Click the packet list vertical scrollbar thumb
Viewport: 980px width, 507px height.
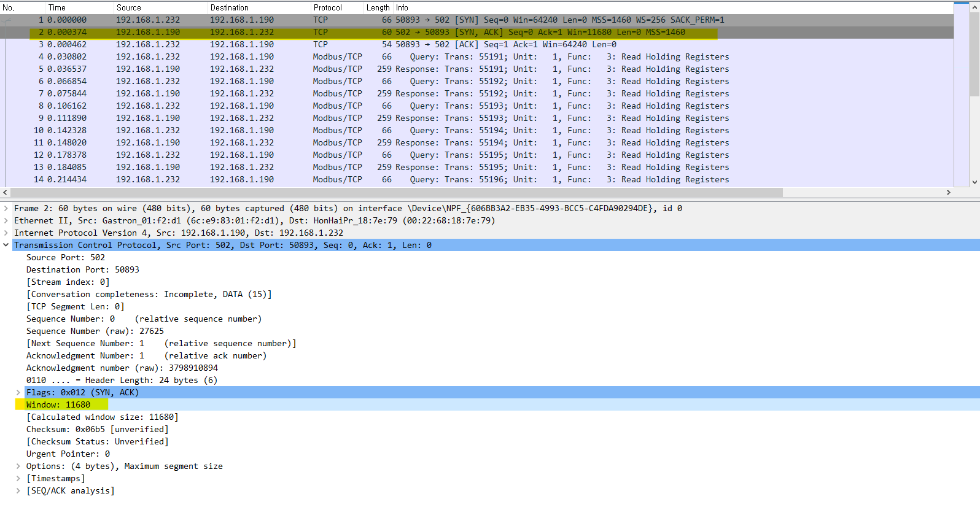coord(974,54)
